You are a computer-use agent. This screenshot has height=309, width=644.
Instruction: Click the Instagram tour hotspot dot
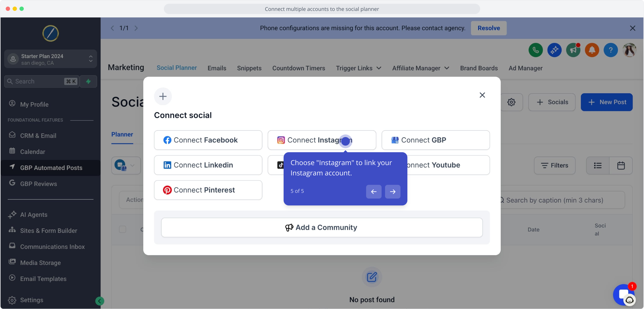point(346,141)
